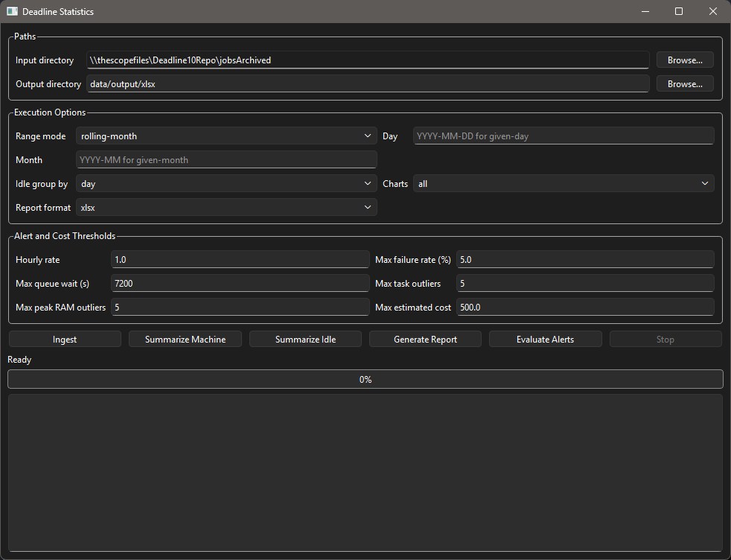Image resolution: width=731 pixels, height=560 pixels.
Task: Click the Month YYYY-MM input field
Action: 226,159
